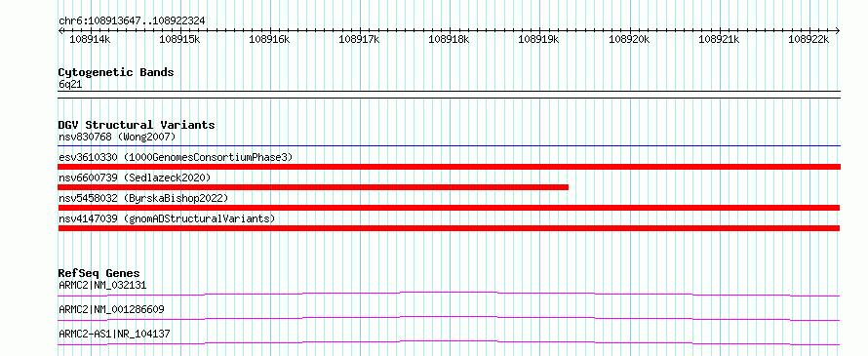
Task: Open variant nsv6600739 (Sedlazeck2020) label
Action: 135,178
